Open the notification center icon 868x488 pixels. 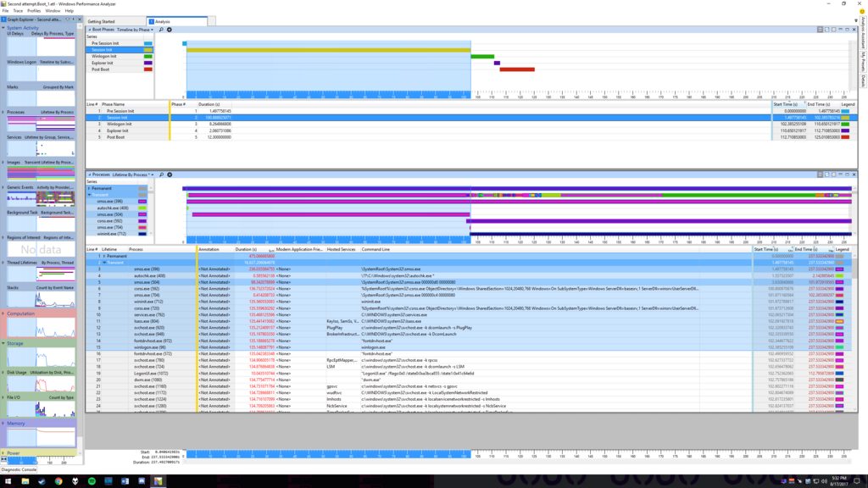click(x=857, y=481)
